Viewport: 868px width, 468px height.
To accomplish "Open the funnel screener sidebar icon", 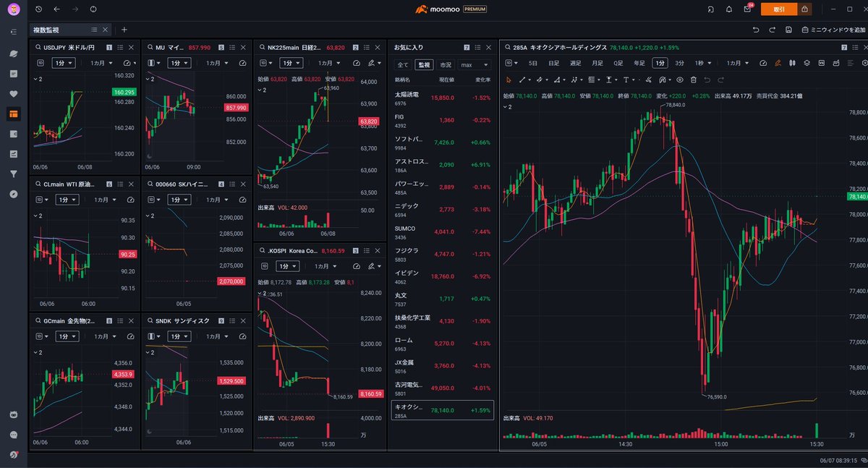I will [14, 174].
